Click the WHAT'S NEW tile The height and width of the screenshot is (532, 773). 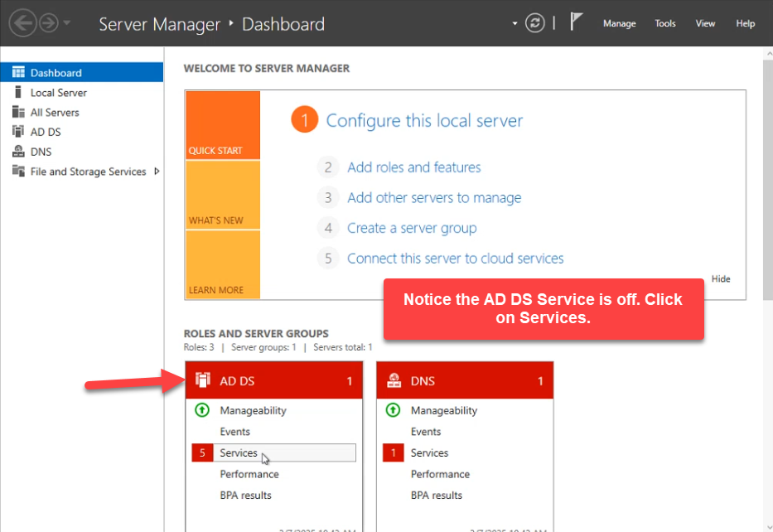coord(223,196)
